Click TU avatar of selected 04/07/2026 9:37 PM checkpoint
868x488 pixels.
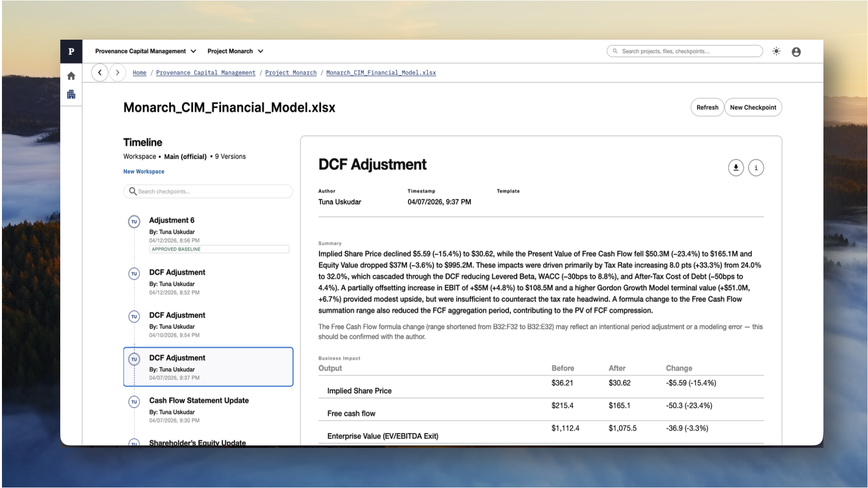pos(134,359)
